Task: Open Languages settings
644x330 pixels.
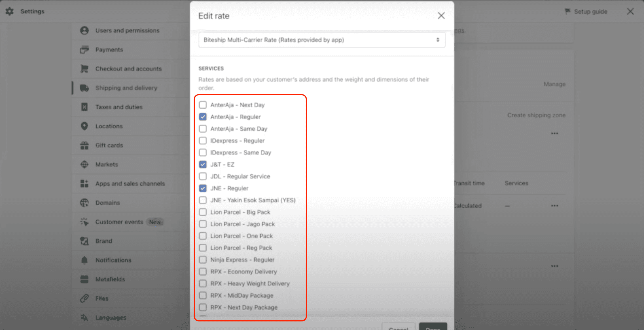Action: [131, 317]
